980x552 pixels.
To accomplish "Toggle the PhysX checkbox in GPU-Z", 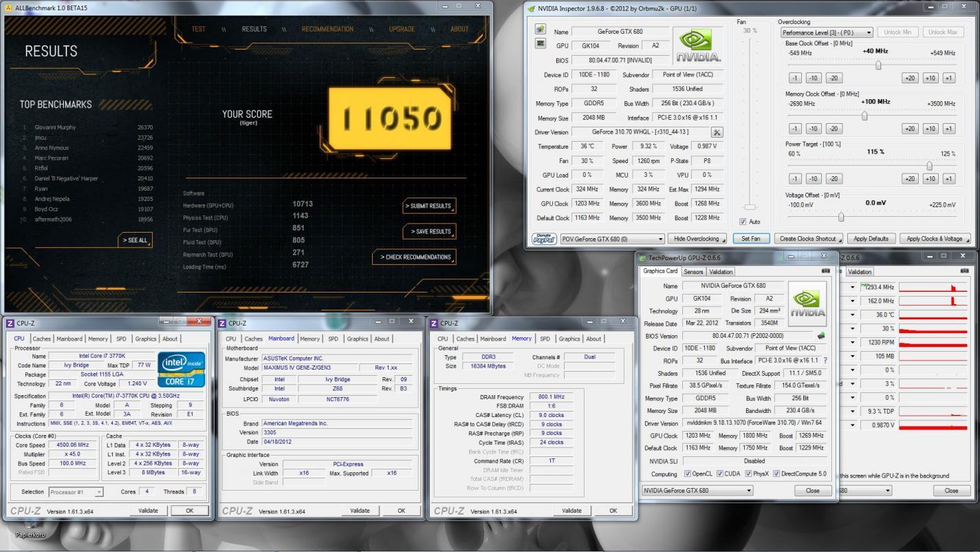I will click(x=748, y=474).
